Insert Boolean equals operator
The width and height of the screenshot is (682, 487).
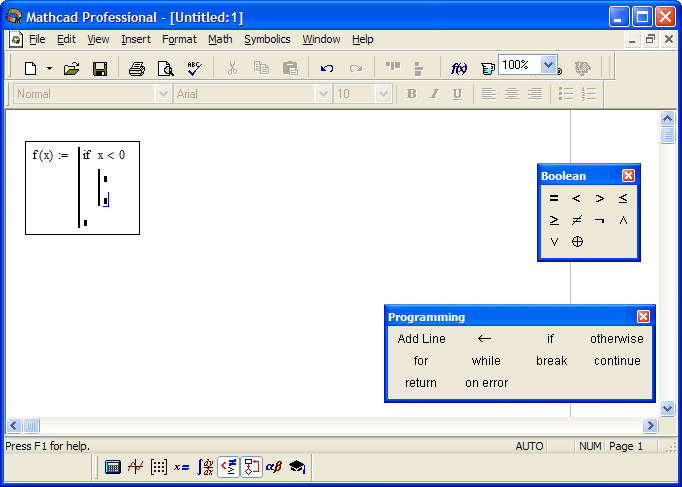point(554,198)
